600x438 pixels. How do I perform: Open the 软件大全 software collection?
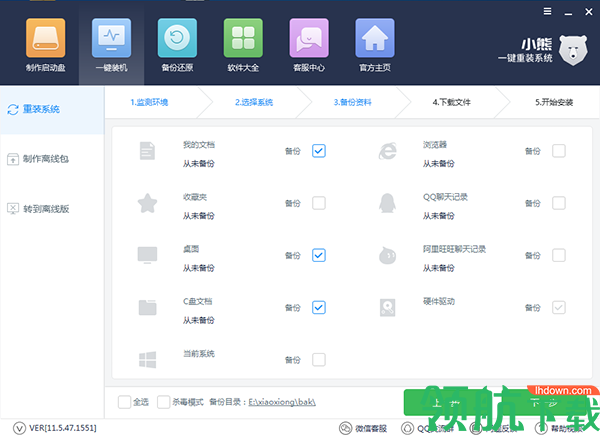click(243, 45)
